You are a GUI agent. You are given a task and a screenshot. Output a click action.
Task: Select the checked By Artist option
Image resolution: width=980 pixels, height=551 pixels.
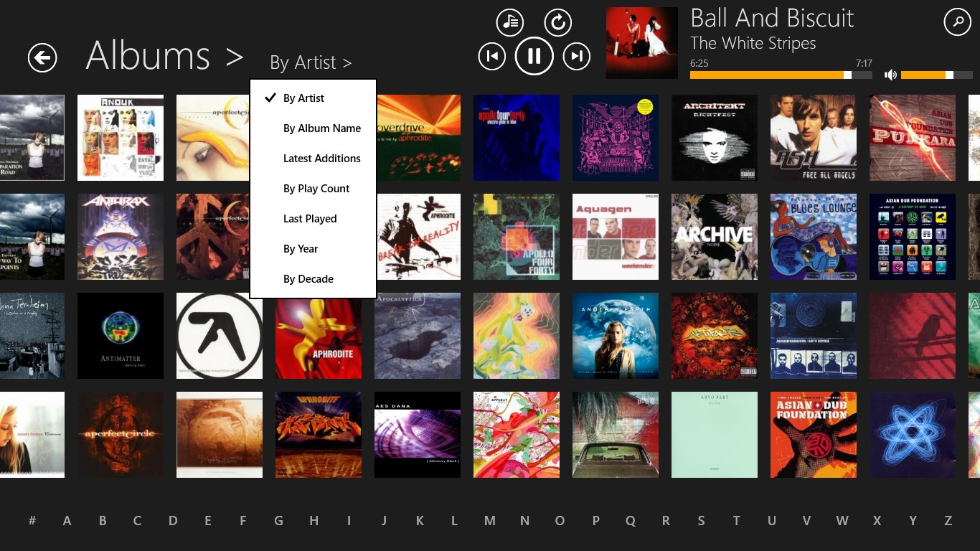(303, 98)
